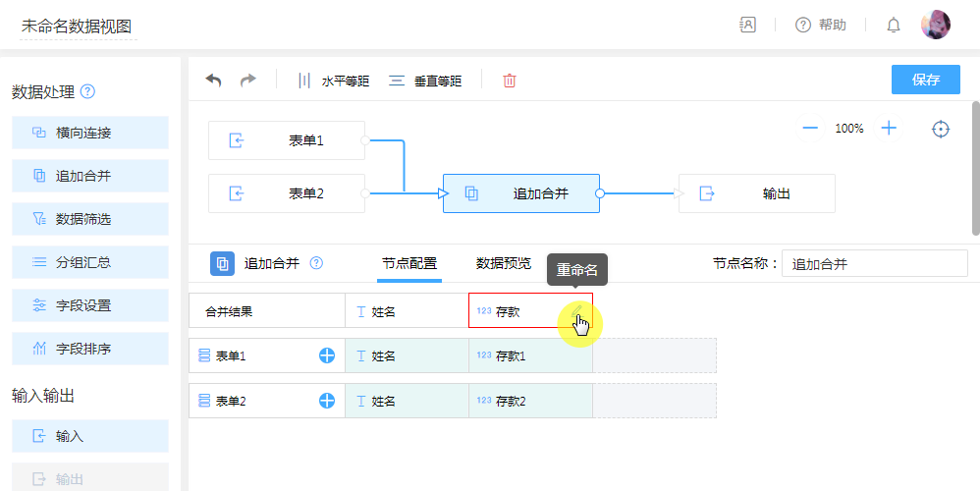The width and height of the screenshot is (980, 491).
Task: Delete selected node with trash icon
Action: (510, 81)
